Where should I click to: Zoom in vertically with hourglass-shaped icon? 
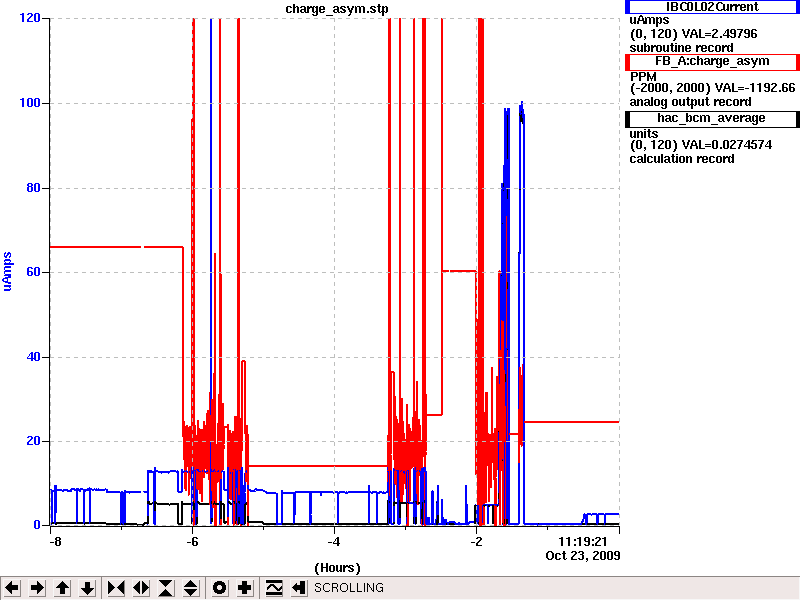(x=166, y=588)
